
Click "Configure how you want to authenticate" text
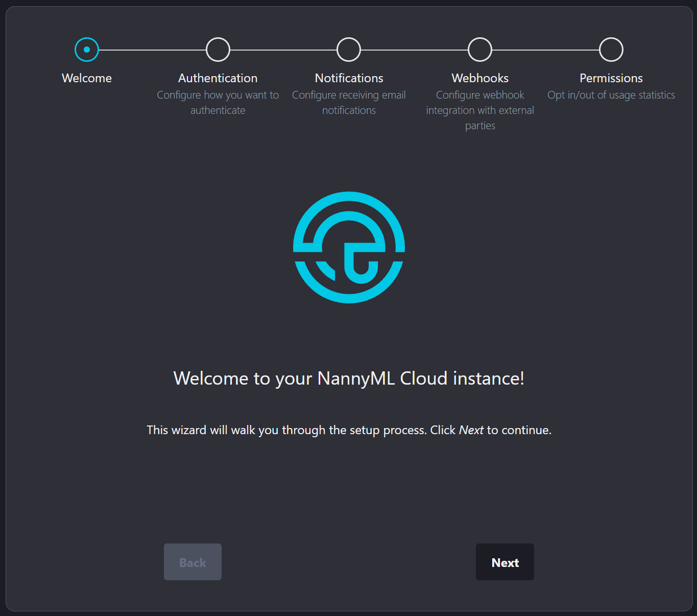click(x=218, y=103)
